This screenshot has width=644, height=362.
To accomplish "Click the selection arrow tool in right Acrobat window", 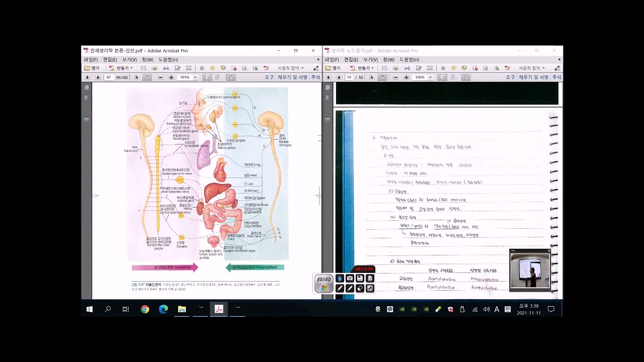I will (x=371, y=77).
